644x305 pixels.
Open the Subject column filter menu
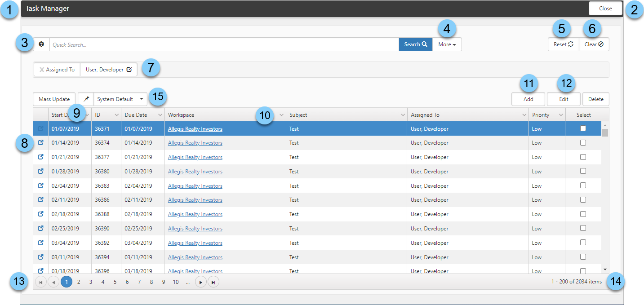403,115
